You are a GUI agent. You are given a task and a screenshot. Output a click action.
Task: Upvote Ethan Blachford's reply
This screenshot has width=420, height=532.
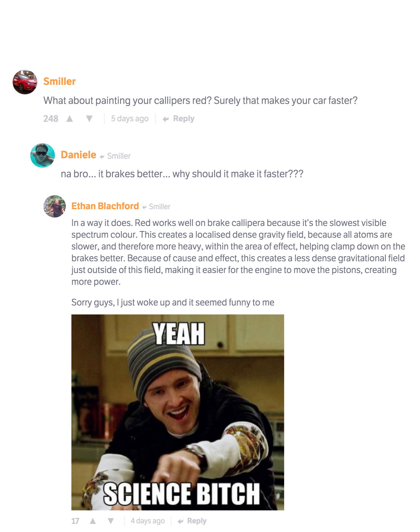(93, 521)
